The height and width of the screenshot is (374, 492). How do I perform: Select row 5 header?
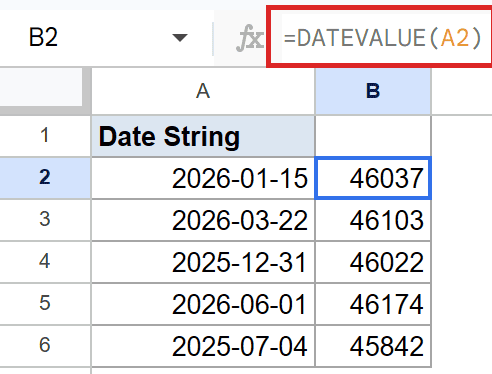(x=45, y=304)
